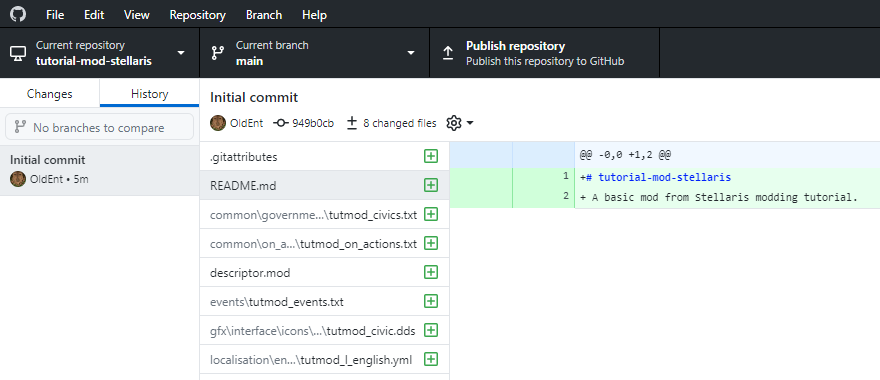Select events\tutmod_events.txt file
This screenshot has width=880, height=380.
(324, 302)
